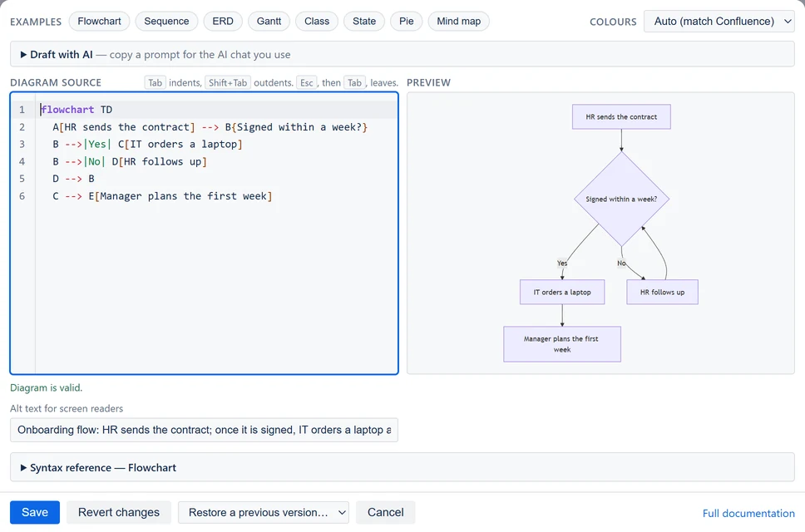This screenshot has height=532, width=805.
Task: Cancel editing the diagram
Action: tap(386, 513)
